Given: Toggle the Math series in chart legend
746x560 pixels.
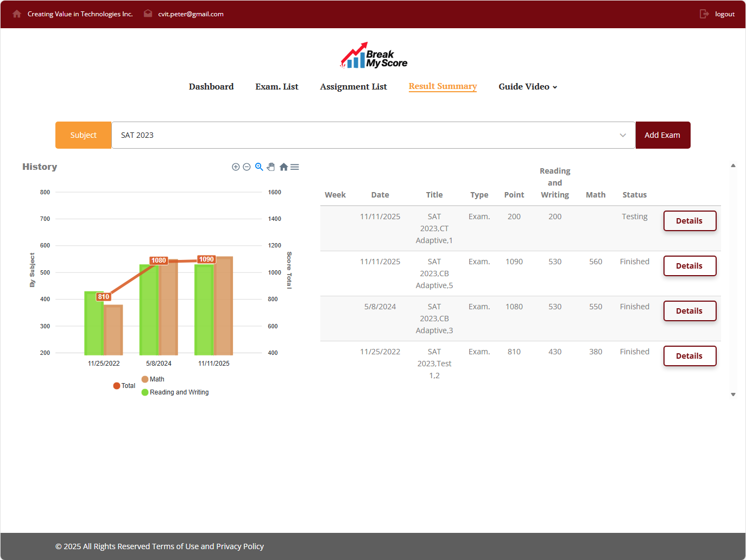Looking at the screenshot, I should coord(153,379).
